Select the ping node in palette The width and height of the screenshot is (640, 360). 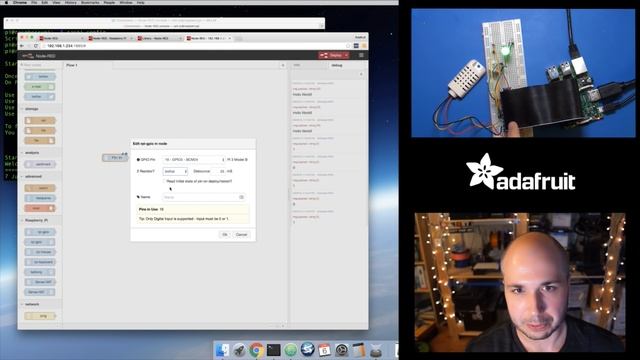pos(40,316)
